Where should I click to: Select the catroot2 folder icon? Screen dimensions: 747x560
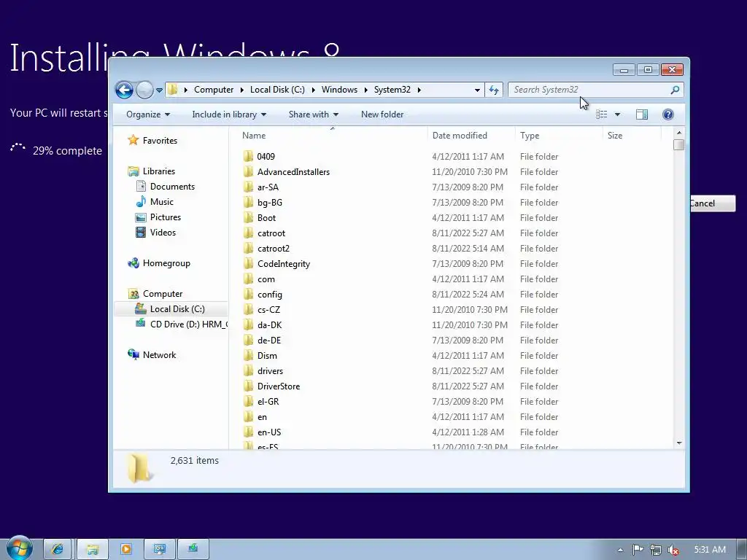coord(248,248)
